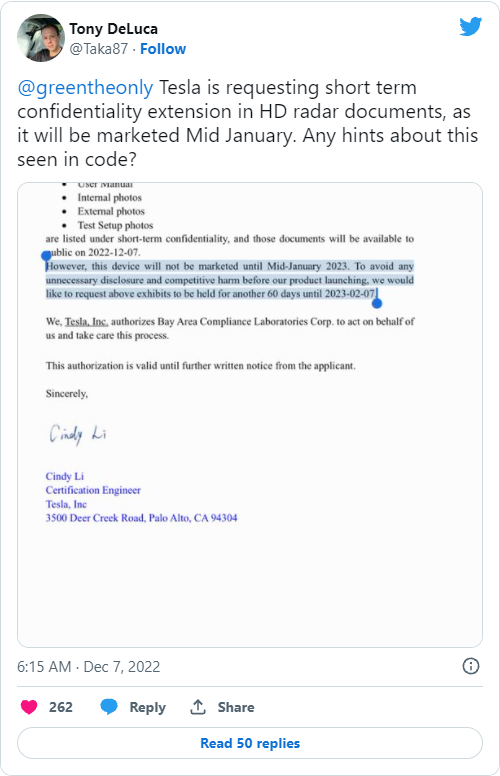Follow the @Taka87 account
The width and height of the screenshot is (500, 776).
(x=163, y=49)
